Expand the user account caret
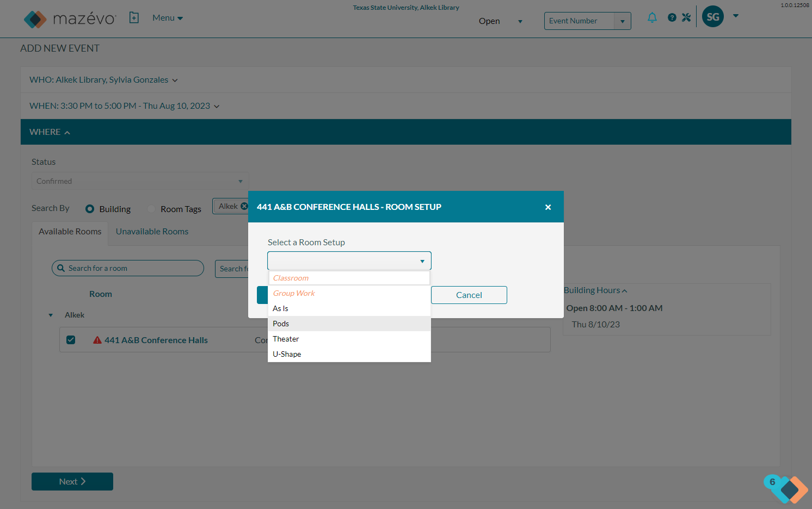Image resolution: width=812 pixels, height=509 pixels. point(736,16)
